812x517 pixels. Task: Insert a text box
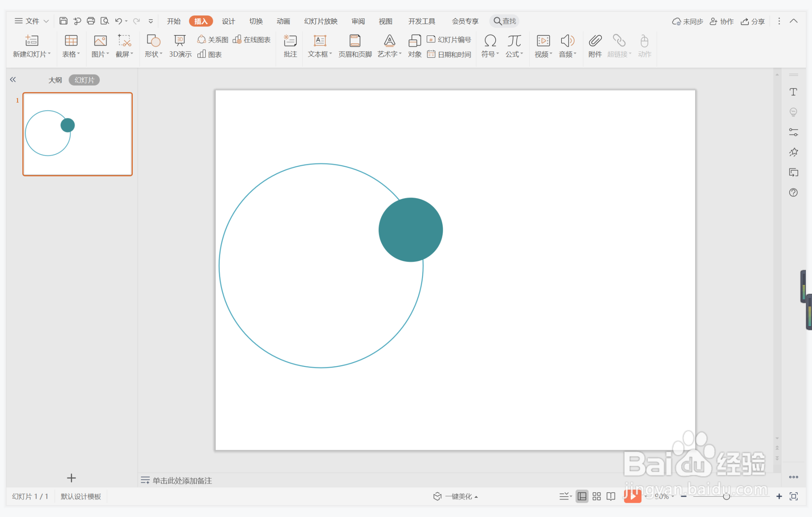click(320, 46)
